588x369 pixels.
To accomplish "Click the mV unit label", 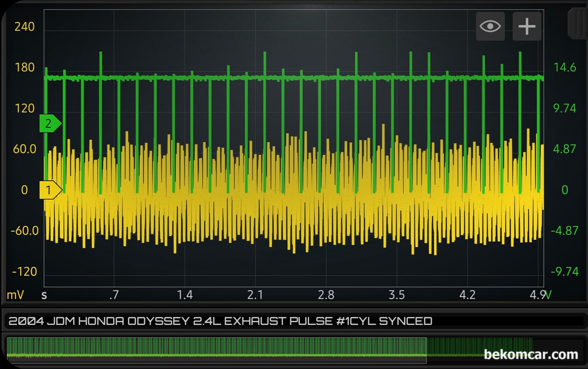I will [15, 295].
